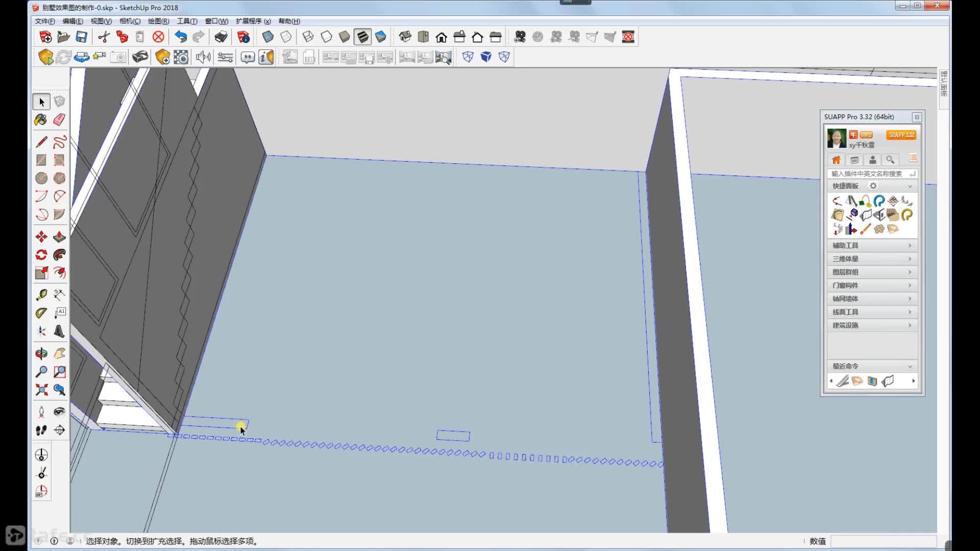Collapse 快捷面板 section chevron
This screenshot has height=551, width=980.
(910, 186)
